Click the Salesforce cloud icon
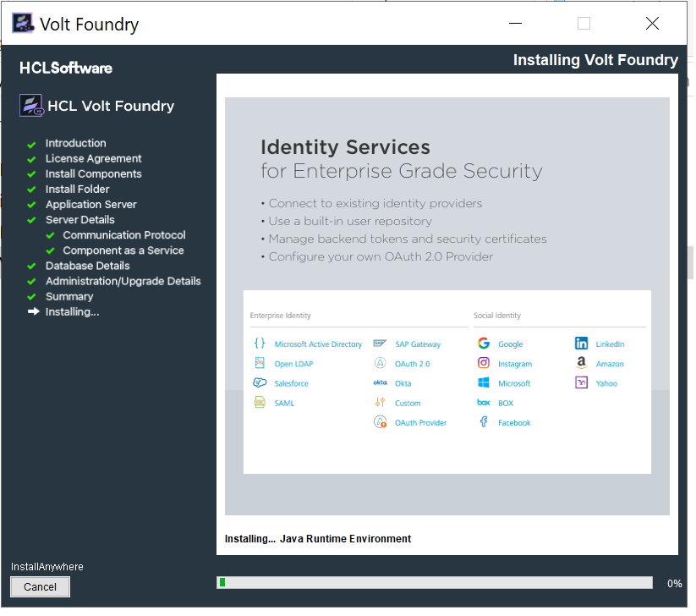The width and height of the screenshot is (696, 616). pos(260,382)
